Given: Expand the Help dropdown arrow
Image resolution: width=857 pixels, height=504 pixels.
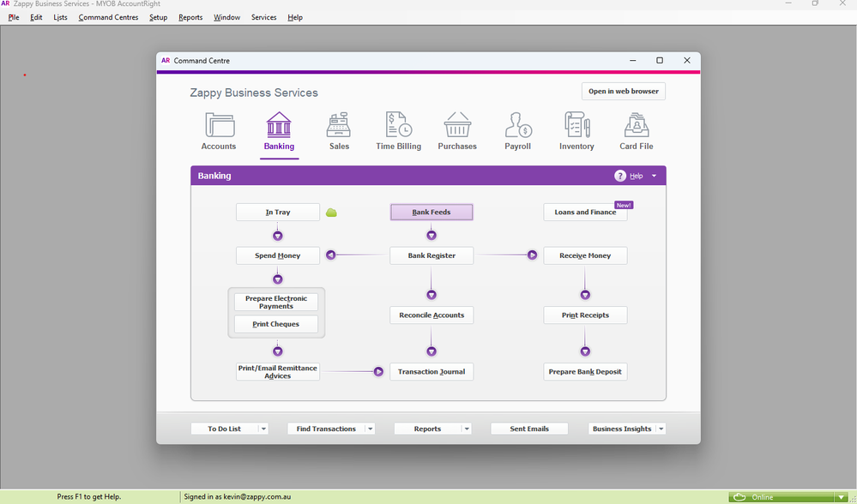Looking at the screenshot, I should pos(654,176).
